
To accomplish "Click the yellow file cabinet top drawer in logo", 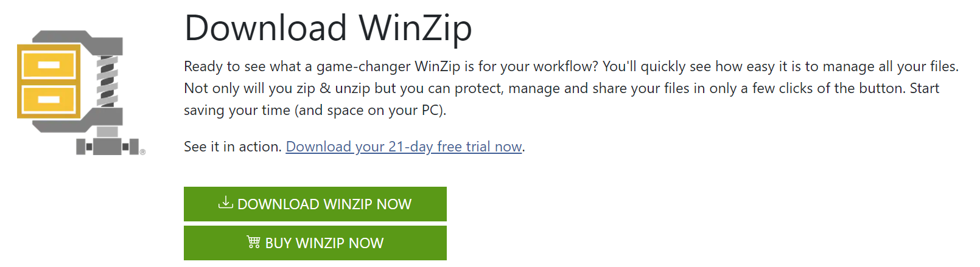I will click(49, 64).
